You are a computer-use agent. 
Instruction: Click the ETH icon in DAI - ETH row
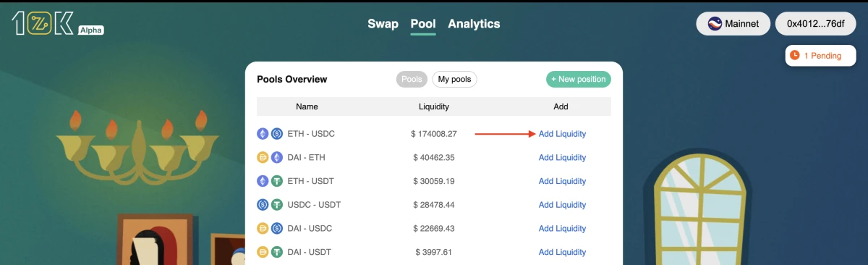(276, 157)
